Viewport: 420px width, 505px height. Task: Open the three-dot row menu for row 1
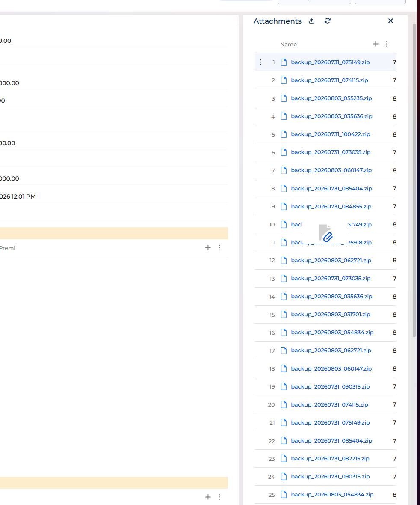[260, 62]
